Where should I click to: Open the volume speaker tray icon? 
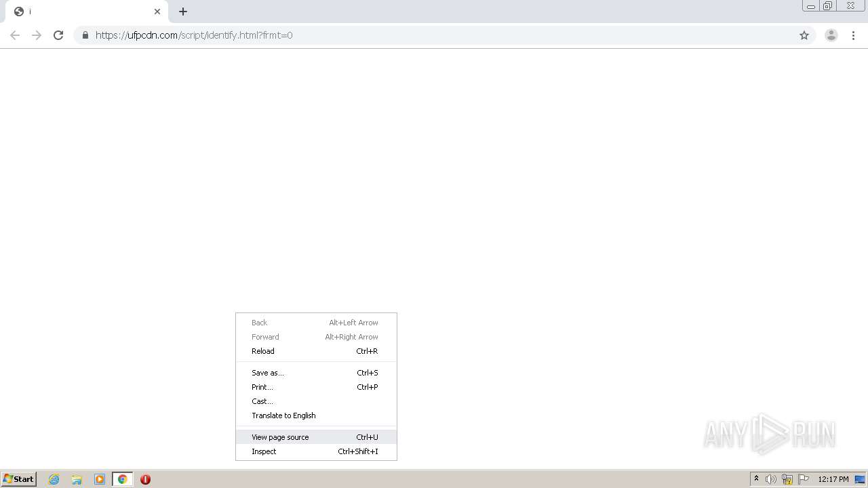point(771,479)
